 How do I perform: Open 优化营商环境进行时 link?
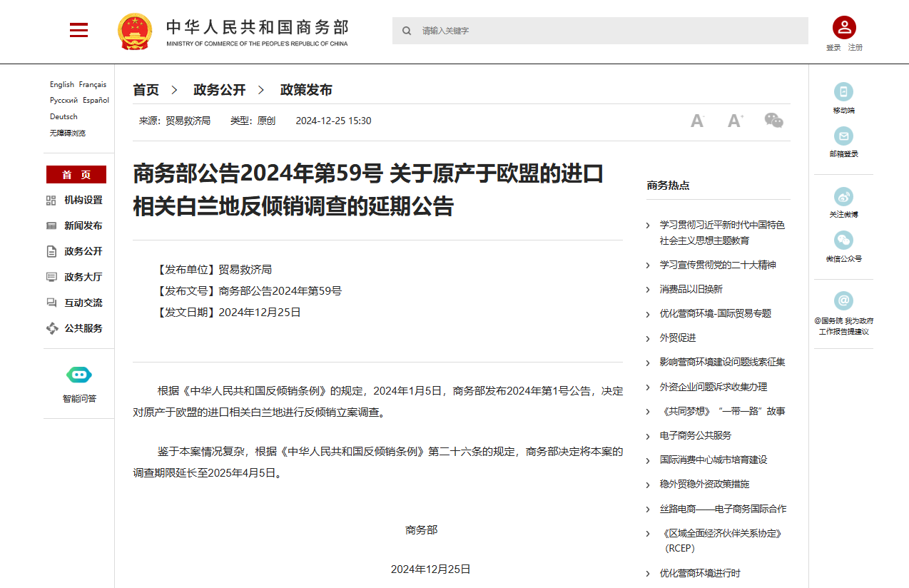[700, 573]
